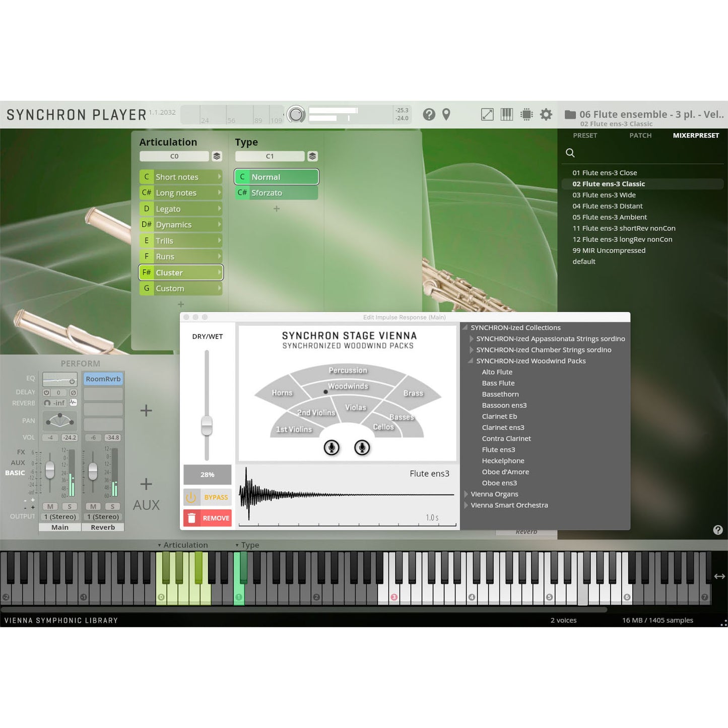The image size is (728, 728).
Task: Switch to the PATCH tab
Action: [640, 136]
